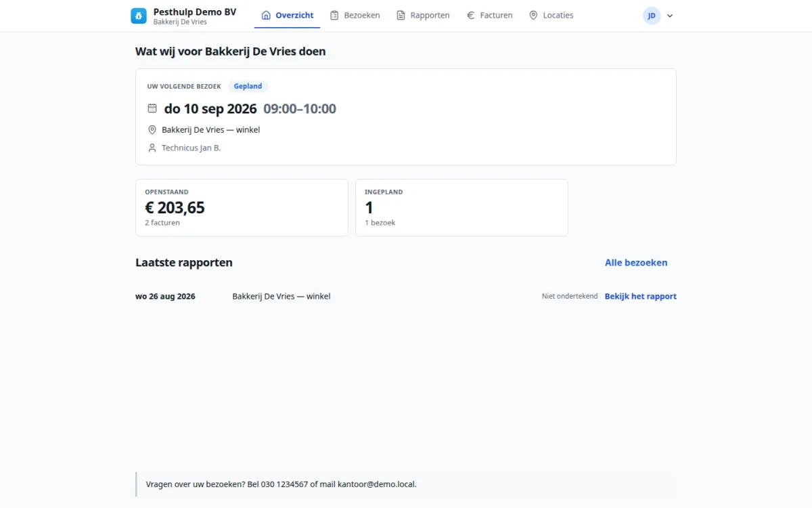Click the Pesthulp Demo BV title
The width and height of the screenshot is (812, 508).
[x=195, y=12]
